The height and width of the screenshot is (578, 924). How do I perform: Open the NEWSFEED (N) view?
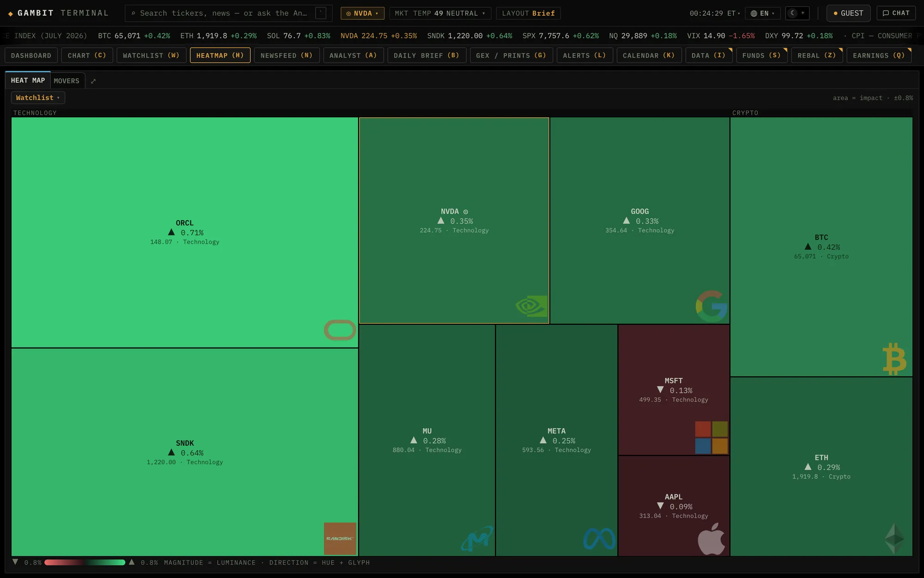click(286, 55)
